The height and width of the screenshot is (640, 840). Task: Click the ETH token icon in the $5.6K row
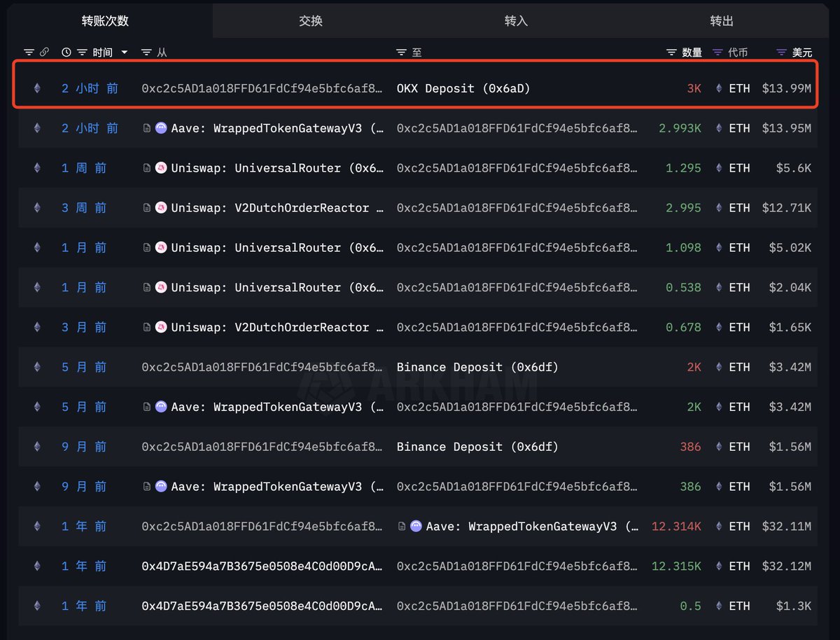click(718, 168)
